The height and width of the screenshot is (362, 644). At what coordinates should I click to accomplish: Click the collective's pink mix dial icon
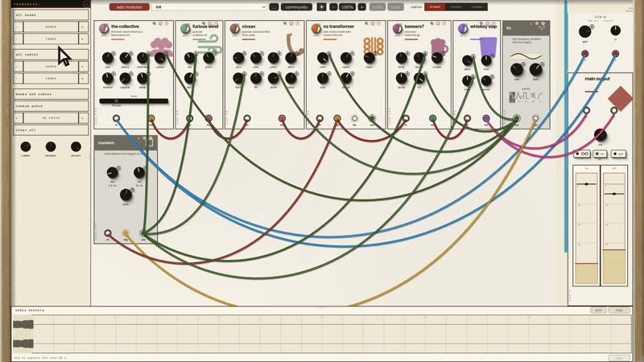click(x=104, y=29)
